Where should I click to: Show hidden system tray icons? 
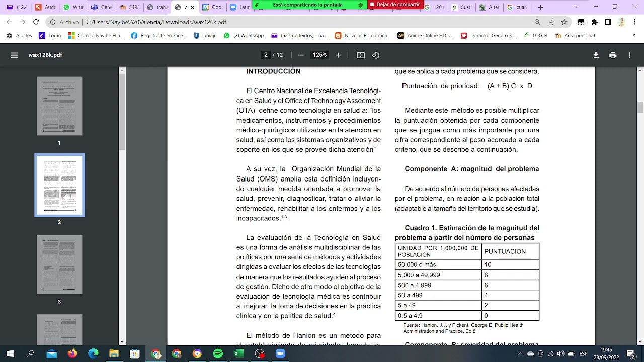click(x=521, y=354)
